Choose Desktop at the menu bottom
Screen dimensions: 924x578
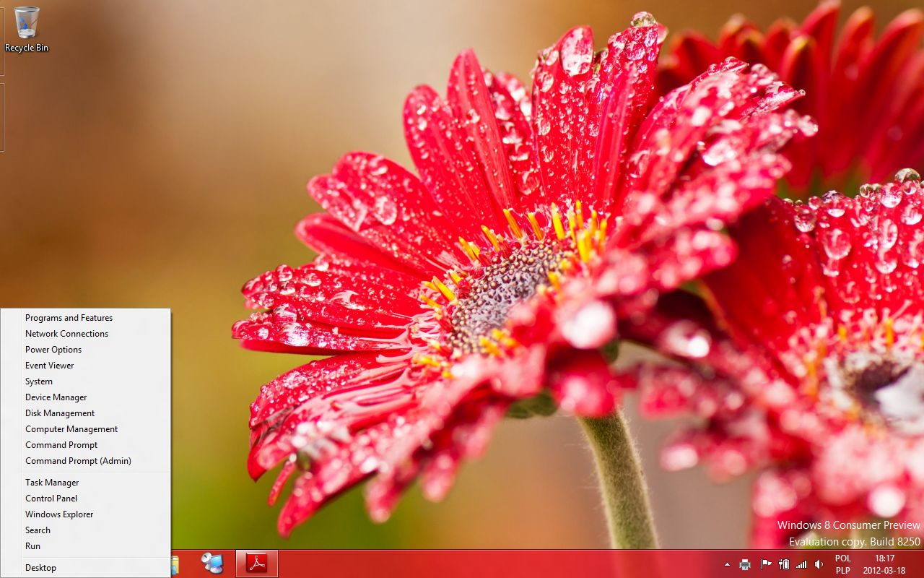click(86, 568)
